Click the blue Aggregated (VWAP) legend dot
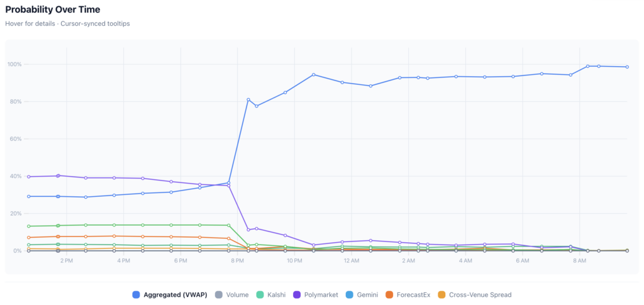This screenshot has width=644, height=305. coord(136,294)
